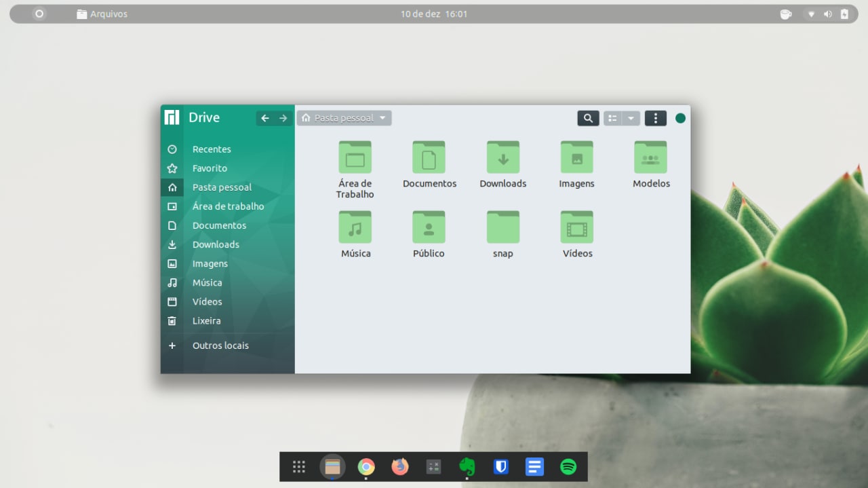Screen dimensions: 868x488
Task: Select Música in the sidebar
Action: click(228, 282)
